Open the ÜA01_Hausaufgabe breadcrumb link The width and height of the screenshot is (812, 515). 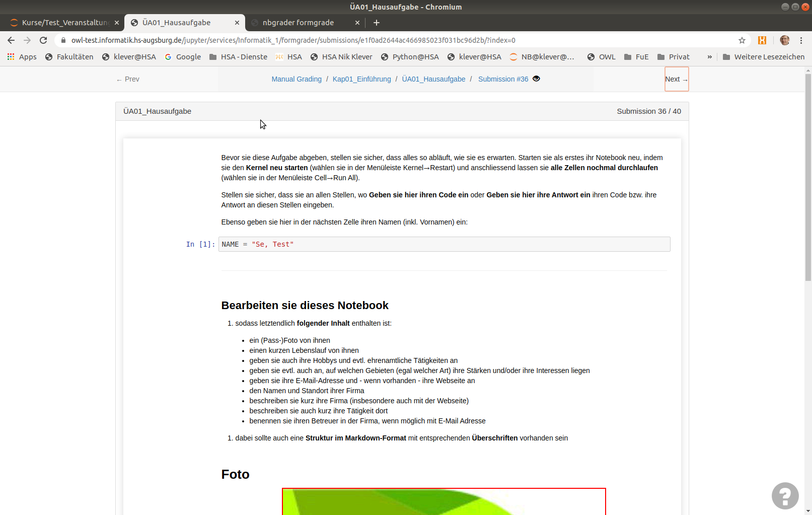pyautogui.click(x=434, y=79)
